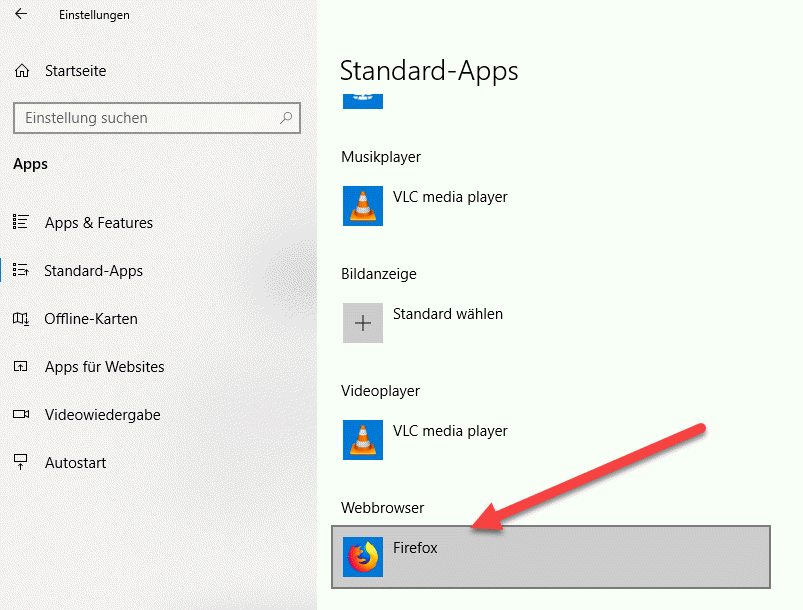
Task: Click the Offline-Karten map icon
Action: pos(20,319)
